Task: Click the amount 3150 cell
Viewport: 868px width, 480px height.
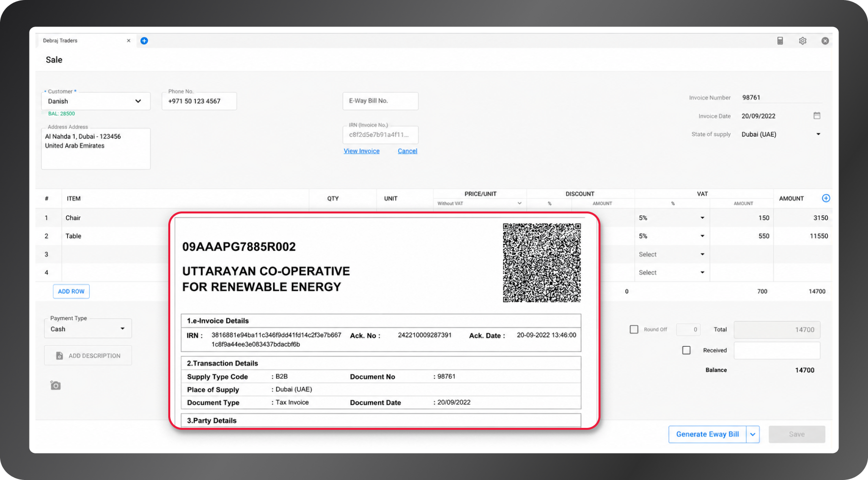Action: [803, 218]
